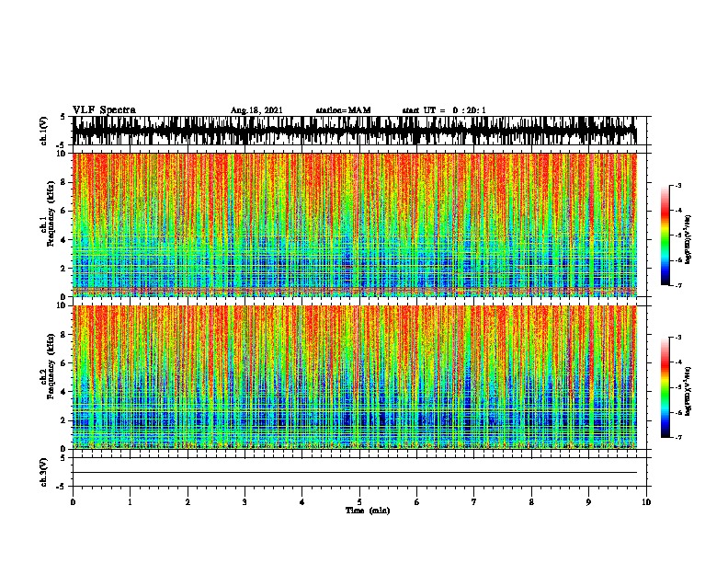Click the "0" tick on time axis
The width and height of the screenshot is (728, 563).
[x=73, y=502]
